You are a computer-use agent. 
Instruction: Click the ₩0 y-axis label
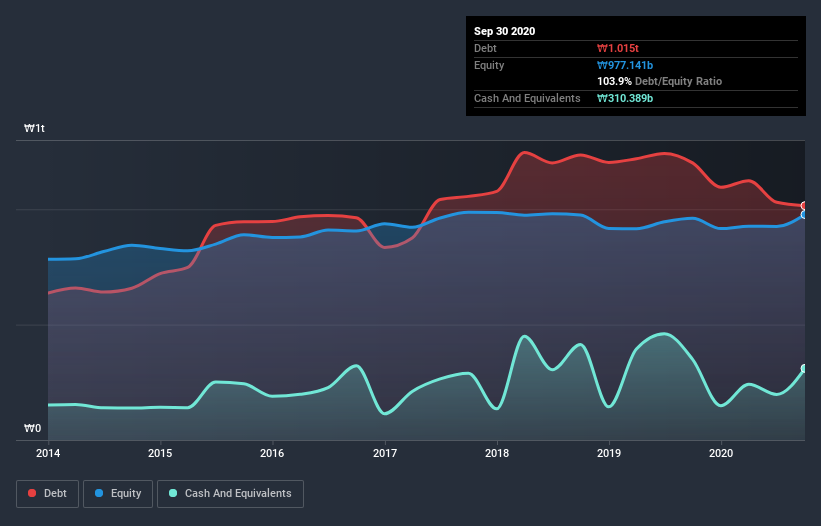[x=32, y=429]
